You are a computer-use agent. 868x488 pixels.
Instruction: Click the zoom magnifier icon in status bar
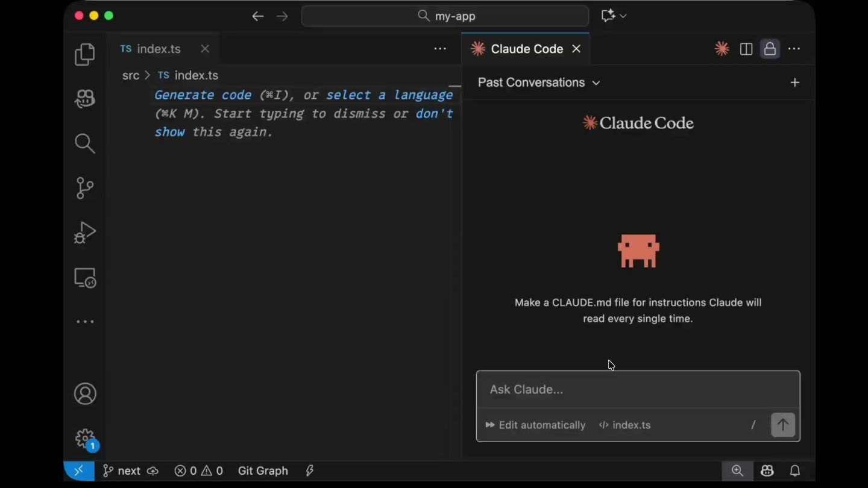[737, 471]
